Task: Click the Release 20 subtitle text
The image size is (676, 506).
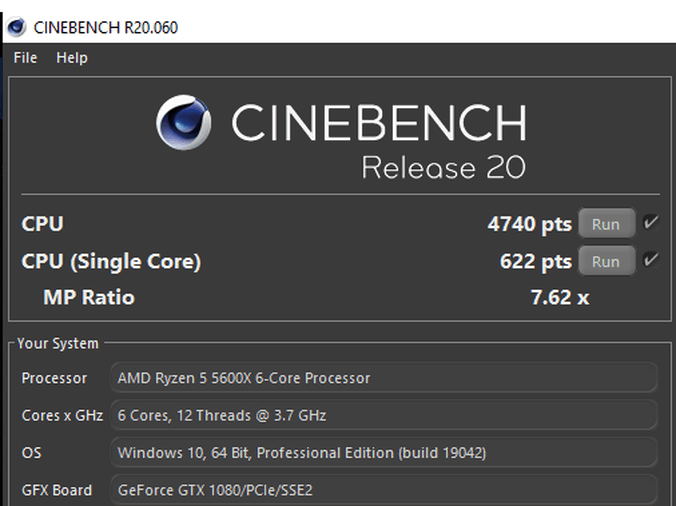Action: coord(444,167)
